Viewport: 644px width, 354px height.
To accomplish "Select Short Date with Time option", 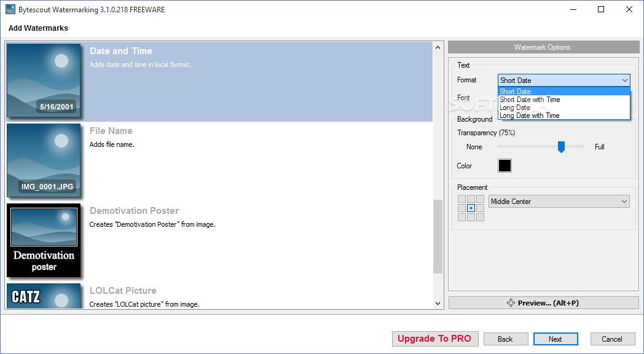I will 564,100.
